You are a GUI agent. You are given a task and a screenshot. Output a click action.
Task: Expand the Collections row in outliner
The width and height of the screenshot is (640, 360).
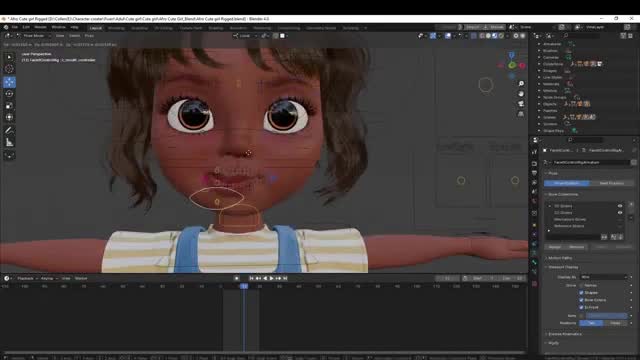point(539,64)
